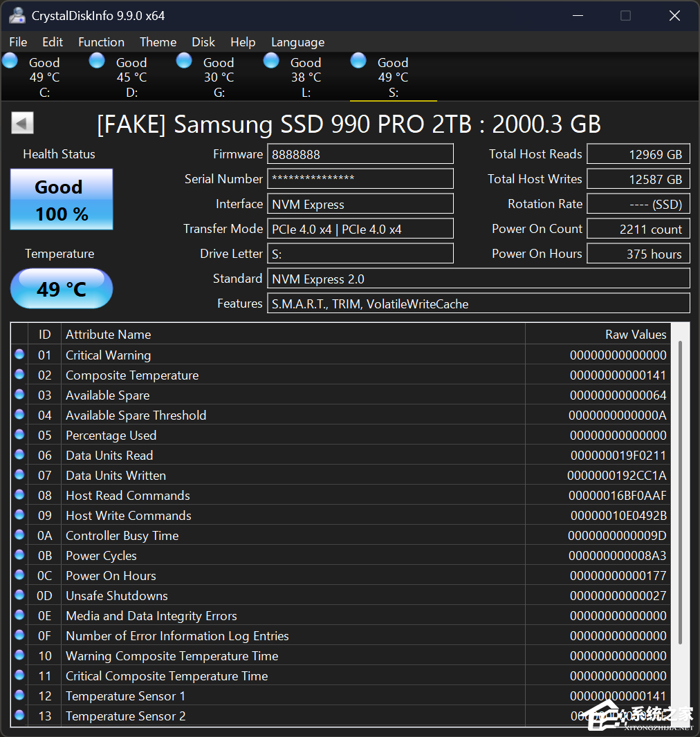The image size is (700, 737).
Task: Click status dot for Composite Temperature row
Action: (19, 374)
